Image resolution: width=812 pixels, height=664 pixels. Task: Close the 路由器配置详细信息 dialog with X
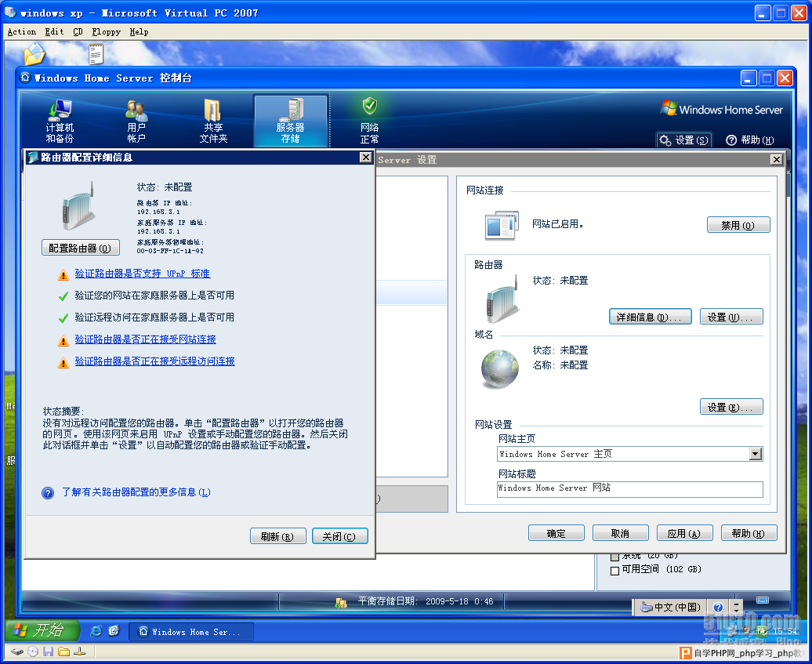365,157
